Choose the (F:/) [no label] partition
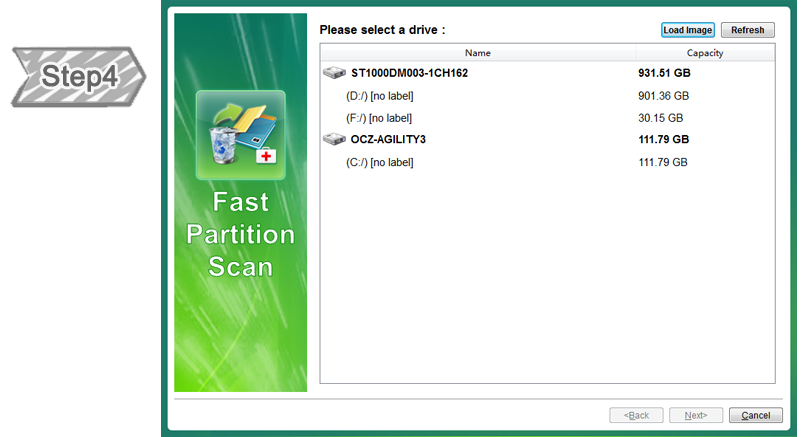Screen dimensions: 807x437 click(x=379, y=118)
